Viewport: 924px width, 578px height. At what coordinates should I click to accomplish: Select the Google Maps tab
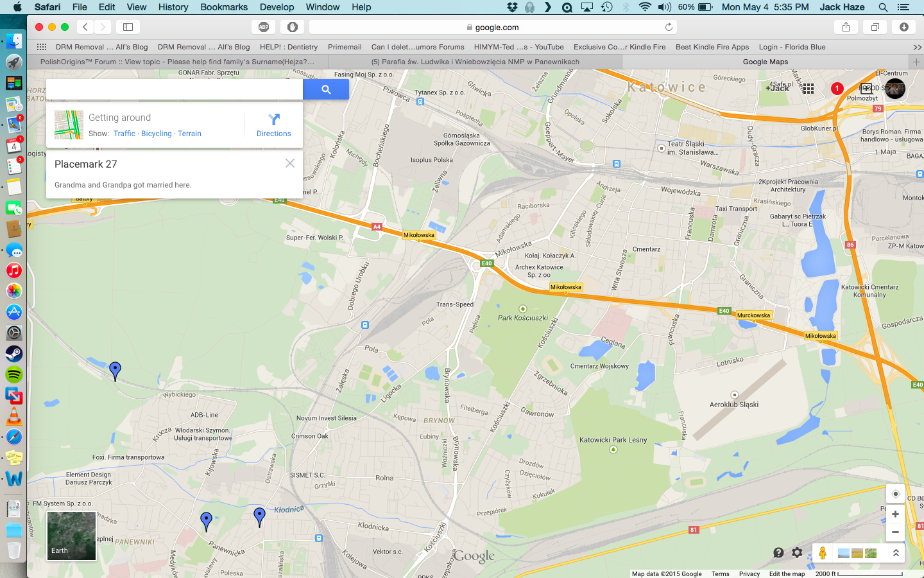[x=766, y=62]
